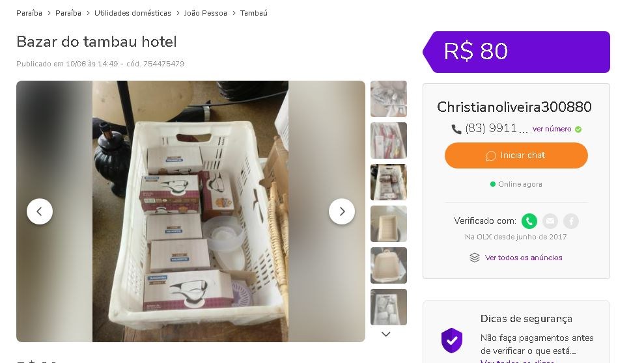
Task: Click the gray Facebook verification icon
Action: pyautogui.click(x=571, y=221)
